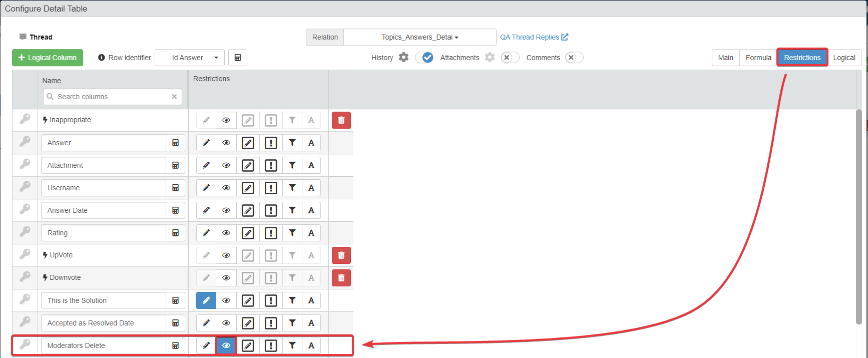Click pencil edit icon for This is the Solution
Screen dimensions: 868x358
206,300
